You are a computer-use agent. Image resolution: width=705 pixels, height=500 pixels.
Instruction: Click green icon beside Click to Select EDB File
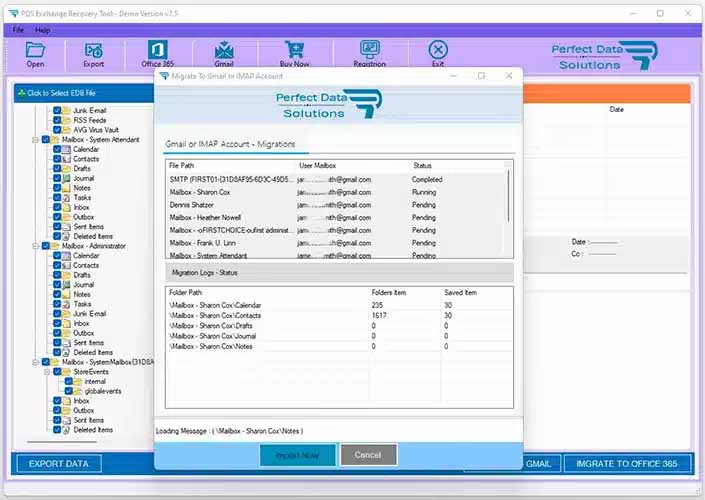tap(21, 93)
